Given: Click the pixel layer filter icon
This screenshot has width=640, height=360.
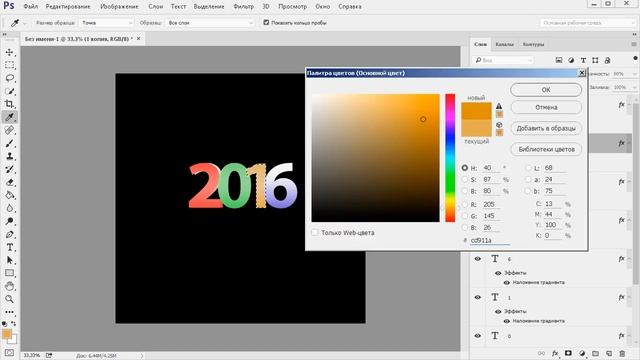Looking at the screenshot, I should coord(559,60).
